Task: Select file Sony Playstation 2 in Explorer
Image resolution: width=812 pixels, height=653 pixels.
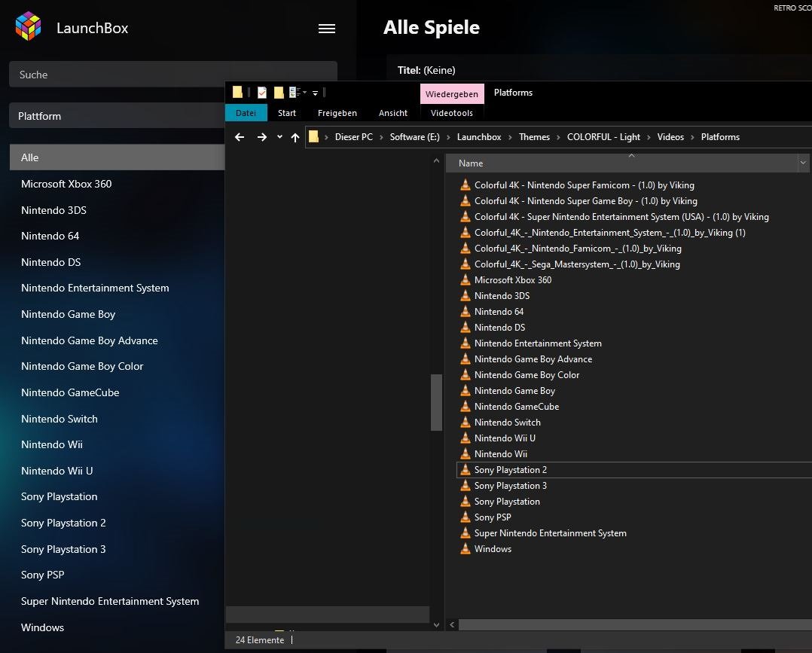Action: (511, 470)
